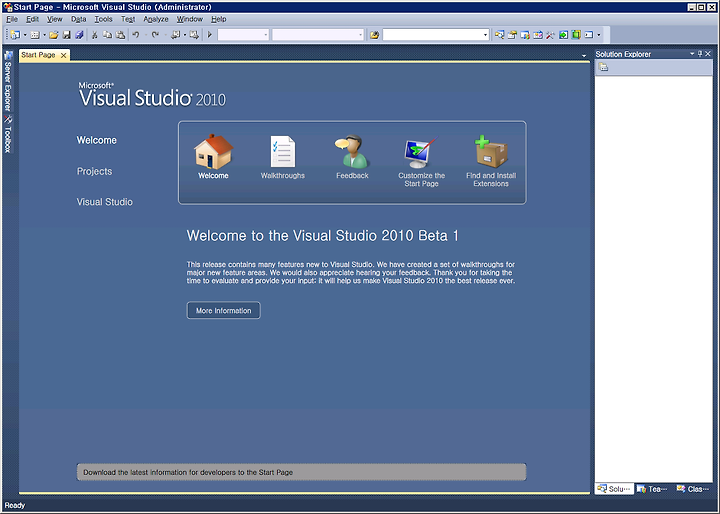720x514 pixels.
Task: Open the Analyze menu
Action: tap(156, 19)
